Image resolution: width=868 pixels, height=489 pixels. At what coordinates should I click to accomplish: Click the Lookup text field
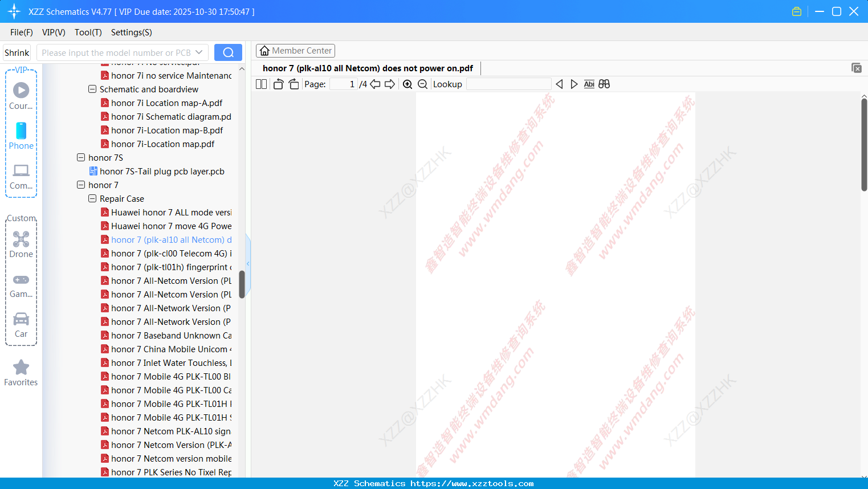[x=509, y=84]
